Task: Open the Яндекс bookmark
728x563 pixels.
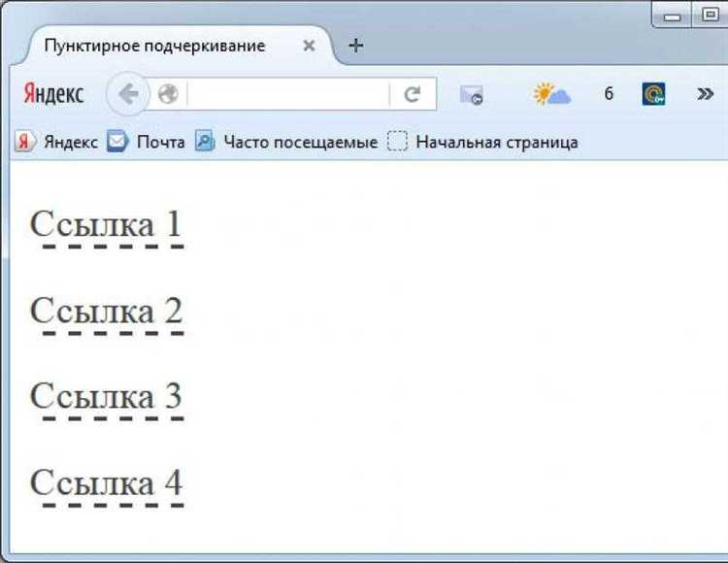Action: 56,142
